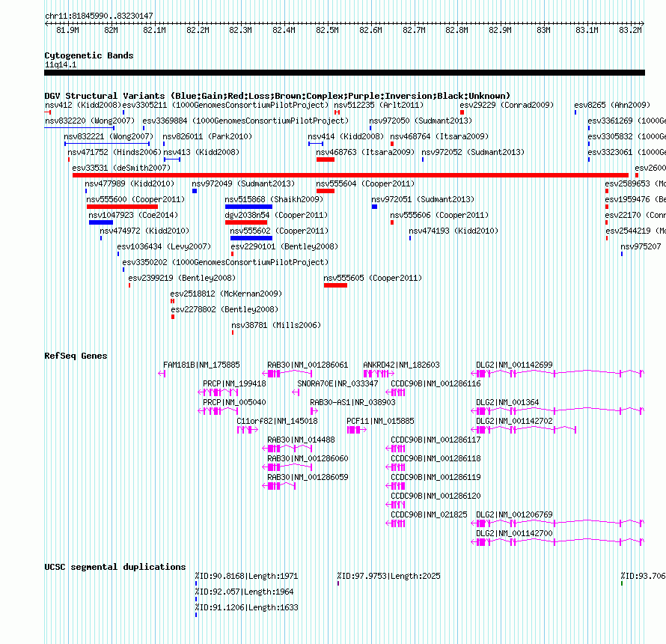The width and height of the screenshot is (666, 644).
Task: Select the 11q14.1 cytogenetic band bar
Action: [x=344, y=73]
